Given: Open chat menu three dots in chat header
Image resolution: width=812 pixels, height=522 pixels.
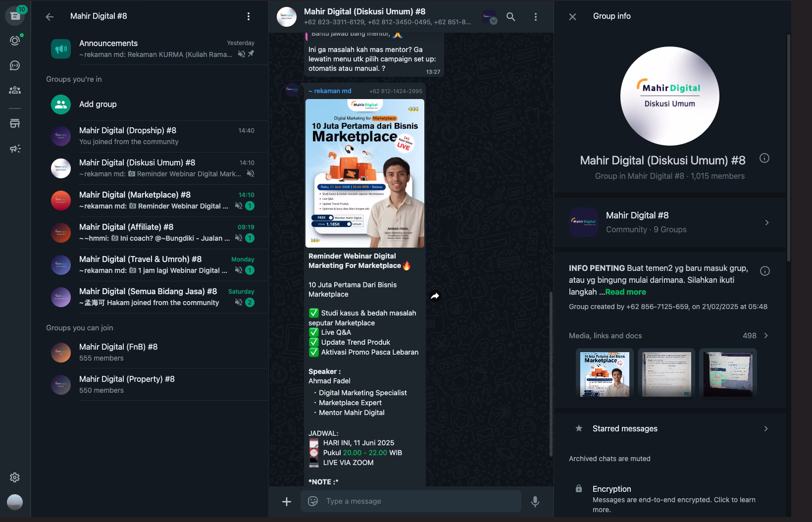Looking at the screenshot, I should click(x=535, y=17).
